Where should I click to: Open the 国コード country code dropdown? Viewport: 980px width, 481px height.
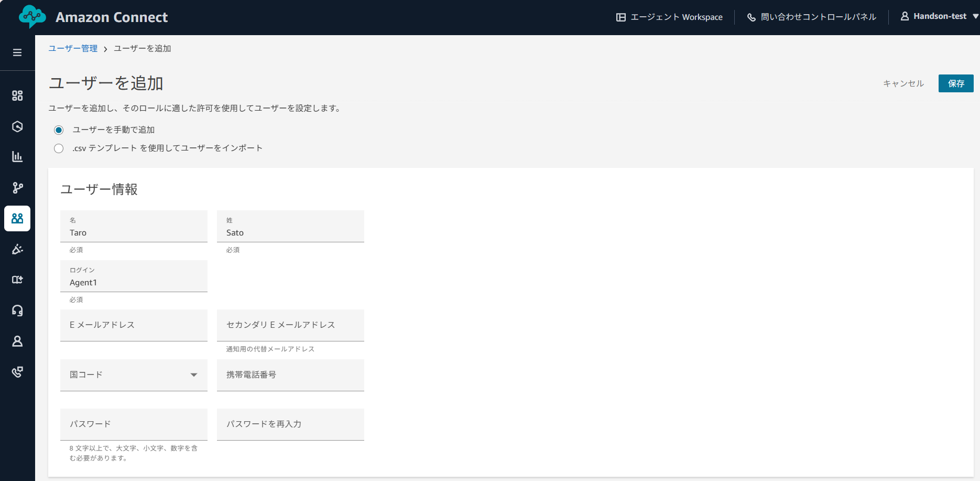[134, 375]
